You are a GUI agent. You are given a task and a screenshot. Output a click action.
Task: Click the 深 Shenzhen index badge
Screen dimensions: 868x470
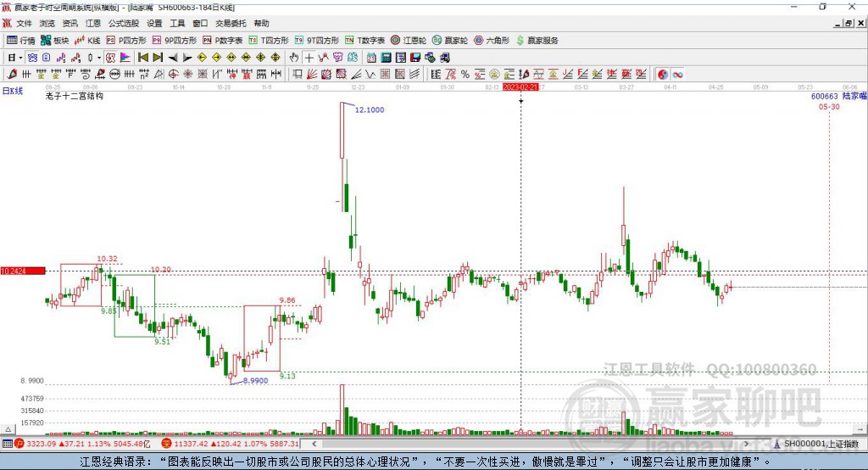click(x=167, y=444)
